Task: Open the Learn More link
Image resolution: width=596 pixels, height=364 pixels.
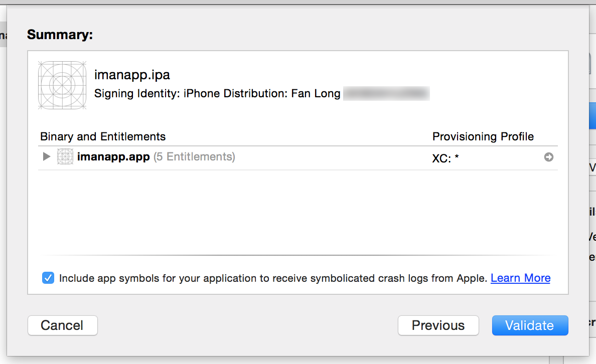Action: click(520, 278)
